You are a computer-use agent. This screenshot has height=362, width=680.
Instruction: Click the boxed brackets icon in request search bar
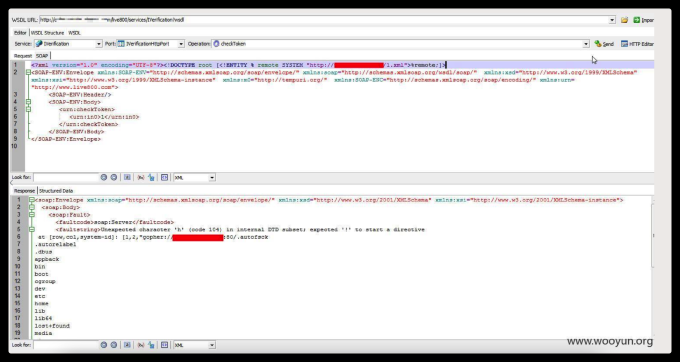click(x=164, y=177)
